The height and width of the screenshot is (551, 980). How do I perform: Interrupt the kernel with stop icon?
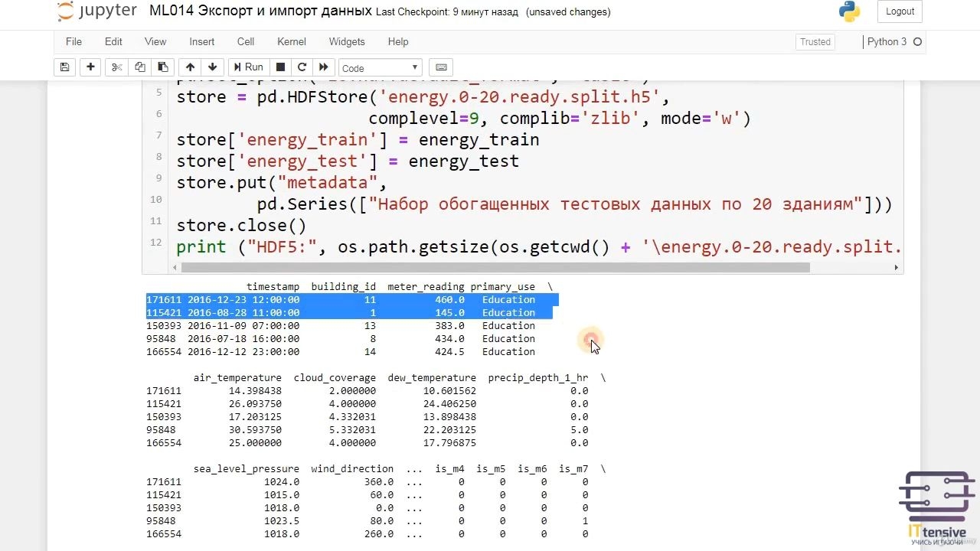pos(280,67)
